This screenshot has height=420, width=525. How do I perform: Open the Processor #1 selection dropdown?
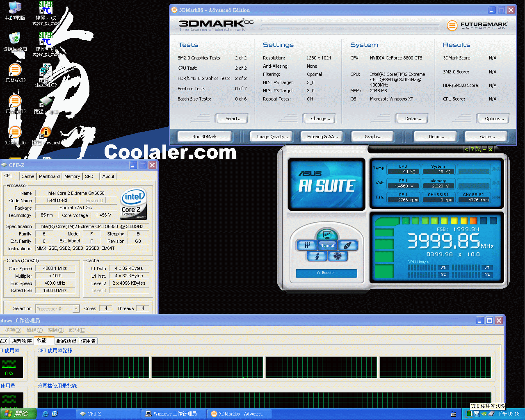point(76,308)
